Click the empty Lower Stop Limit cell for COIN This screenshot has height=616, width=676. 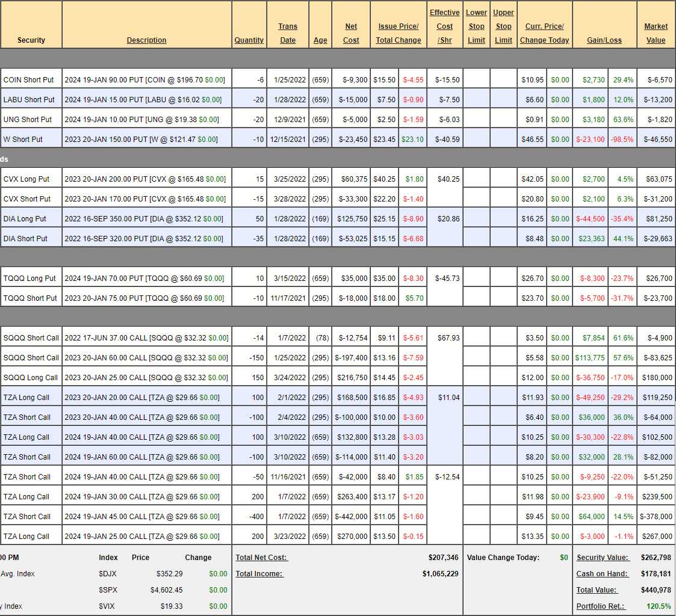(476, 79)
